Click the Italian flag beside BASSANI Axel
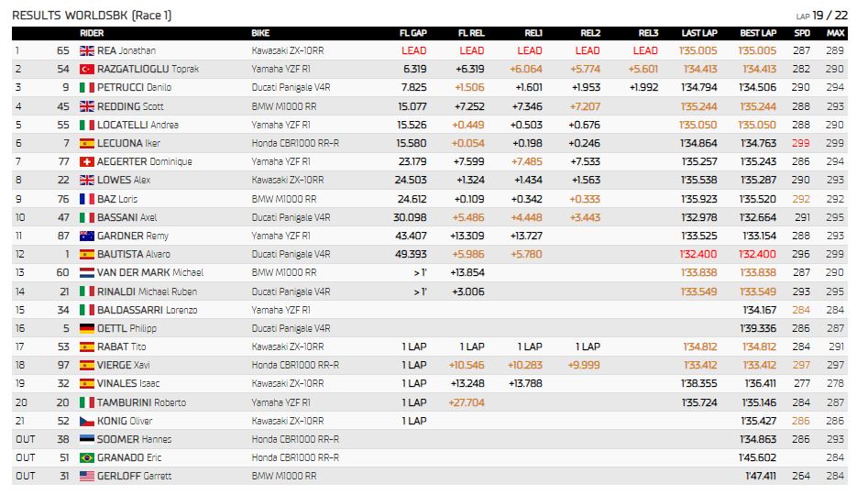 point(87,217)
